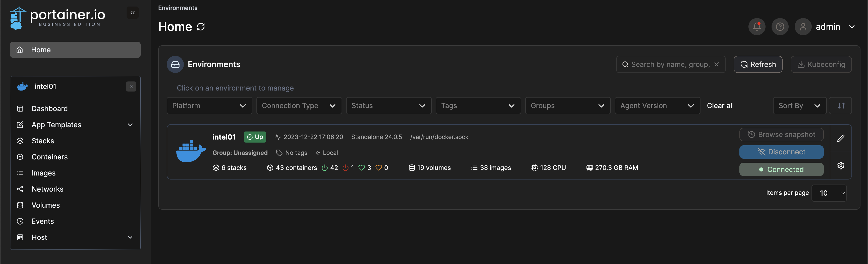
Task: Open the Platform filter dropdown
Action: [x=209, y=106]
